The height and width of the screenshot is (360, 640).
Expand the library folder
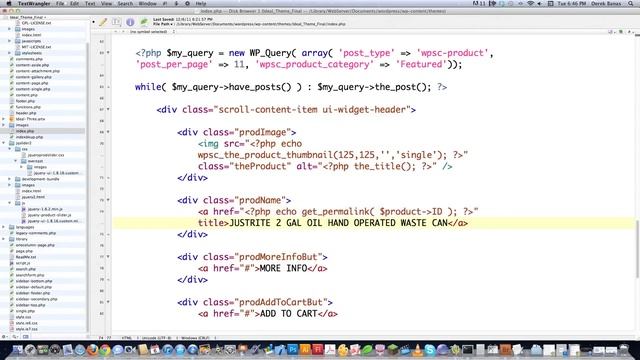pos(4,239)
